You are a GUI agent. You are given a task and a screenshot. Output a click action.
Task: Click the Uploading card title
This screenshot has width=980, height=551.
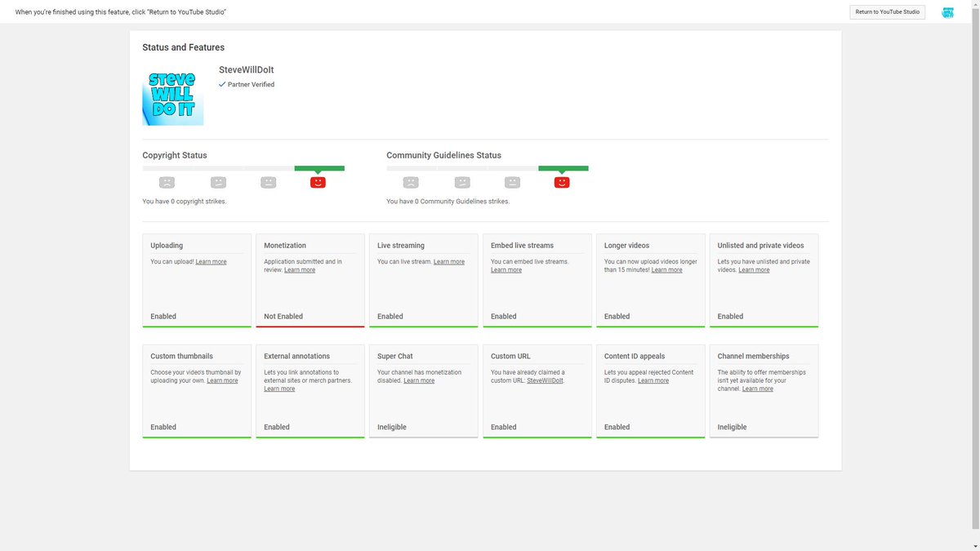tap(167, 246)
